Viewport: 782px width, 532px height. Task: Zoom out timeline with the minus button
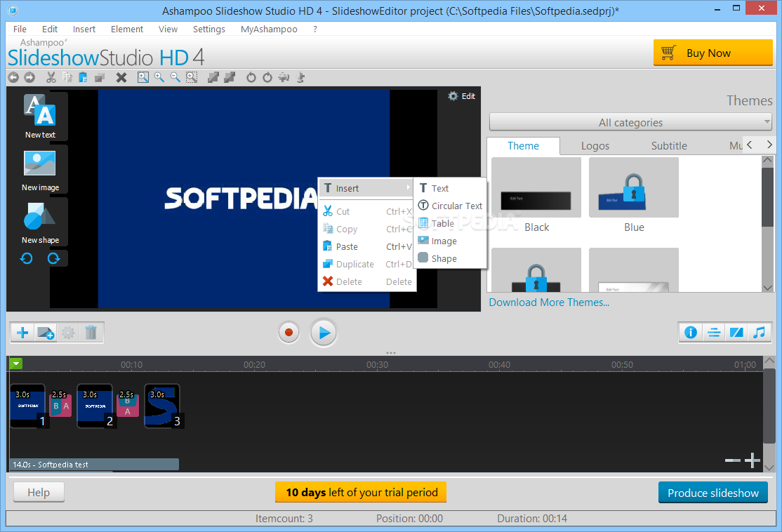tap(732, 460)
